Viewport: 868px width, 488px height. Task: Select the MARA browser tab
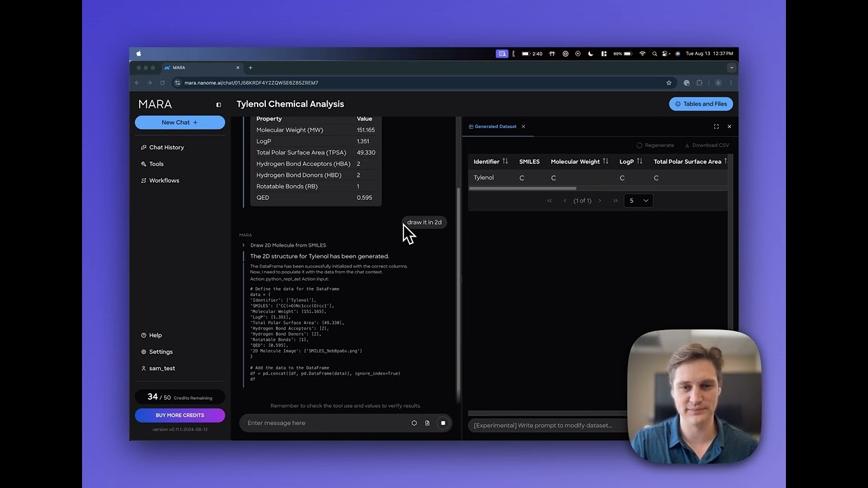[202, 68]
